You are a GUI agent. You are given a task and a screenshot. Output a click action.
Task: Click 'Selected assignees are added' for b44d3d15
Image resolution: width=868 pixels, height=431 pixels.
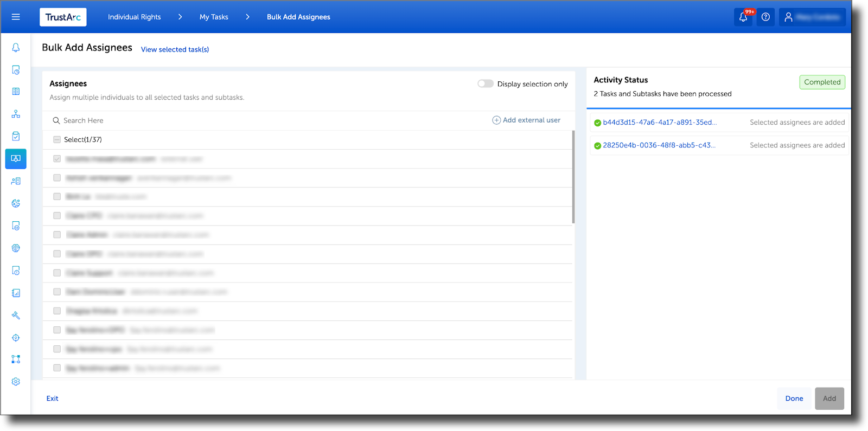point(797,122)
